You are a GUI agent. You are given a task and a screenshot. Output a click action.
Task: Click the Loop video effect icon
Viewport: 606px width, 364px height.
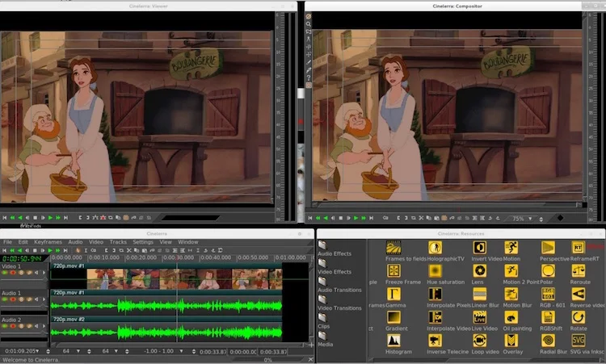click(x=480, y=341)
